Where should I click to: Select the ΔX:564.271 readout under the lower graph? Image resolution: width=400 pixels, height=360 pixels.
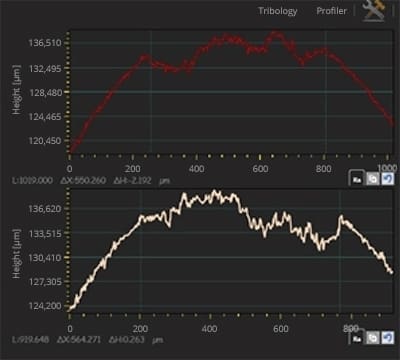80,340
